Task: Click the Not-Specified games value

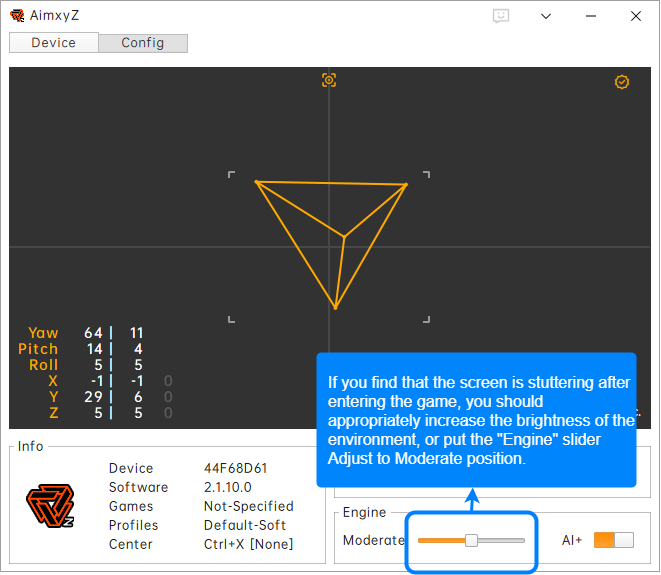Action: (x=248, y=506)
